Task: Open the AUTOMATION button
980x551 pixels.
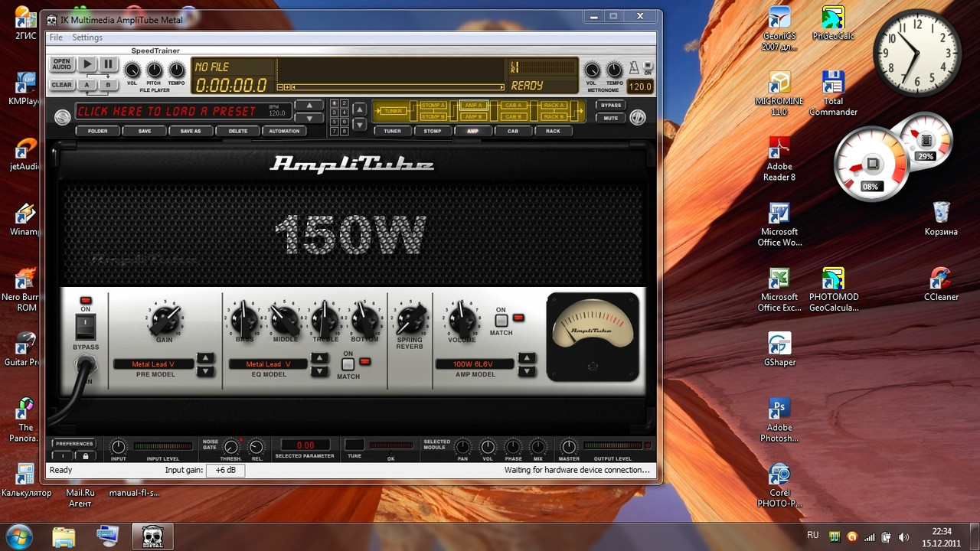Action: click(284, 131)
